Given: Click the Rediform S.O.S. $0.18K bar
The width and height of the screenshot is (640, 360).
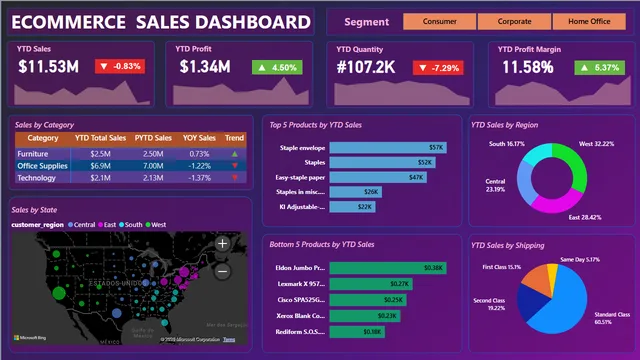Looking at the screenshot, I should coord(357,331).
